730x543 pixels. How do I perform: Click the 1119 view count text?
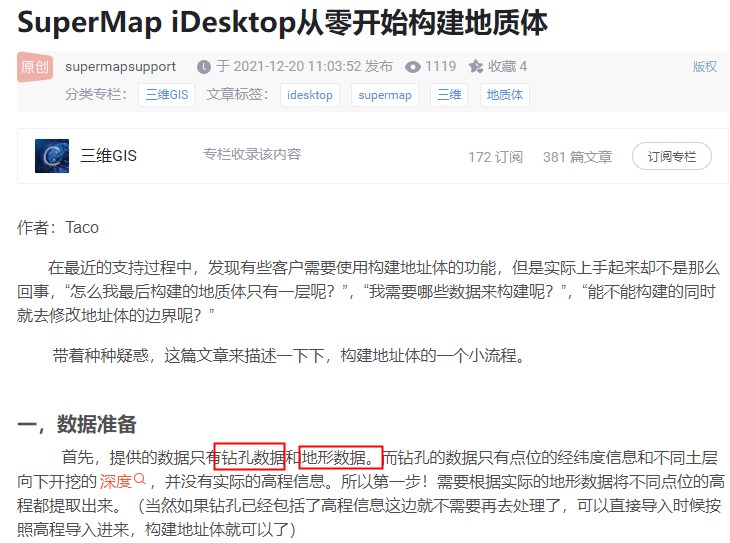440,67
